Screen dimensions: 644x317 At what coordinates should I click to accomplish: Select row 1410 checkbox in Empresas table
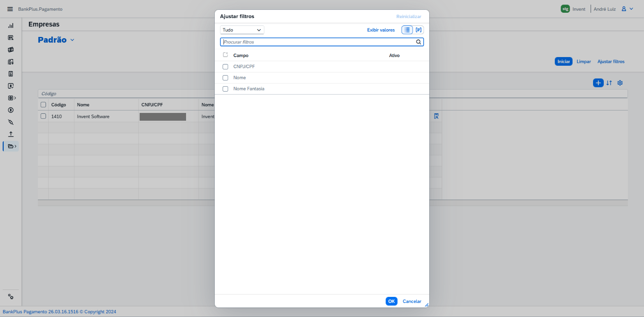pos(43,116)
